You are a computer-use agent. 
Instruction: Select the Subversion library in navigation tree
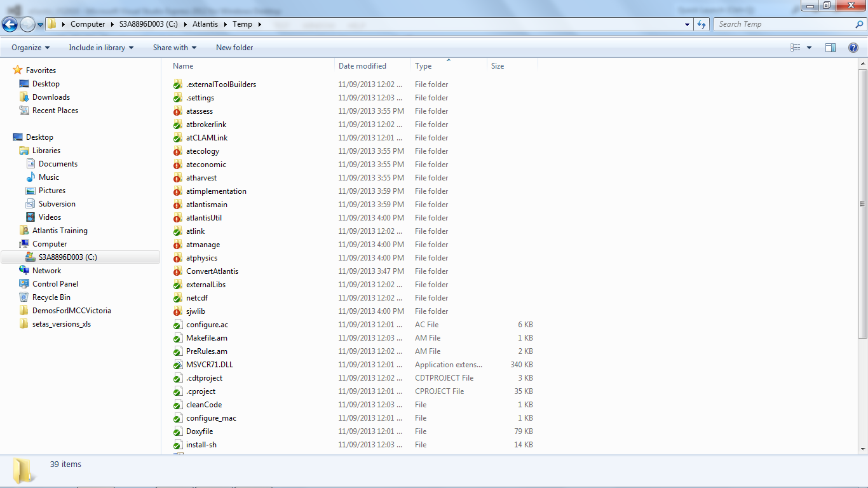point(57,204)
